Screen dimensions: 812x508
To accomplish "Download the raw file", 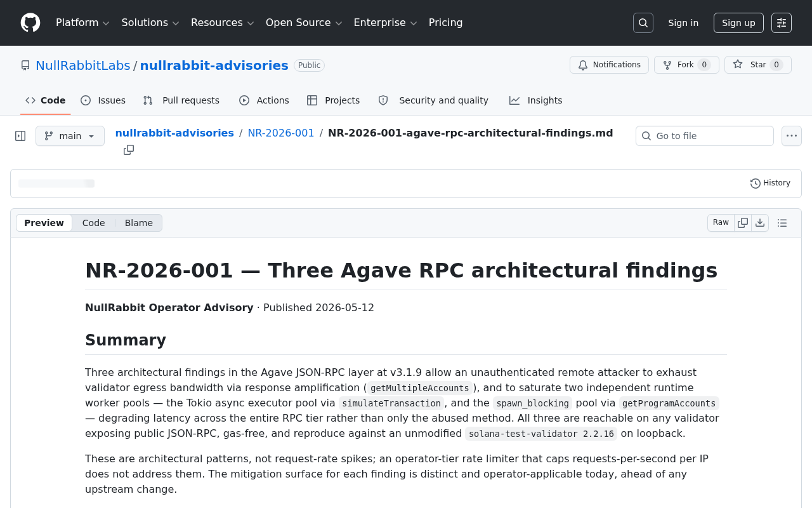I will (x=760, y=223).
